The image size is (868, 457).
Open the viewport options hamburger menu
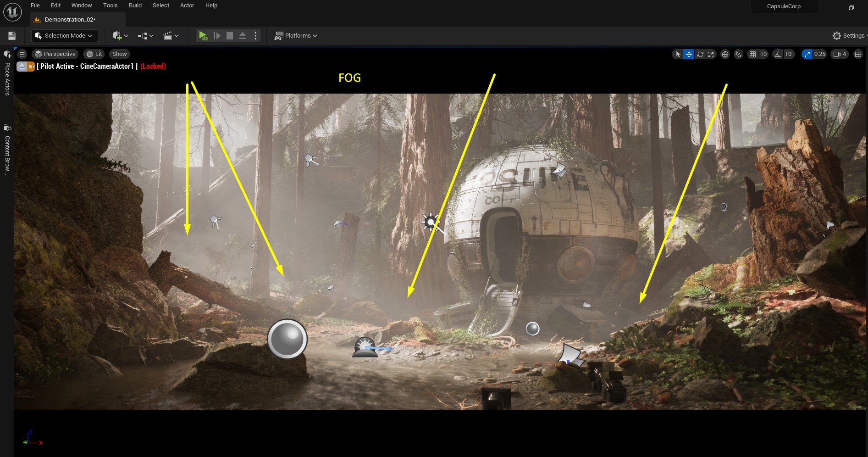[x=22, y=54]
